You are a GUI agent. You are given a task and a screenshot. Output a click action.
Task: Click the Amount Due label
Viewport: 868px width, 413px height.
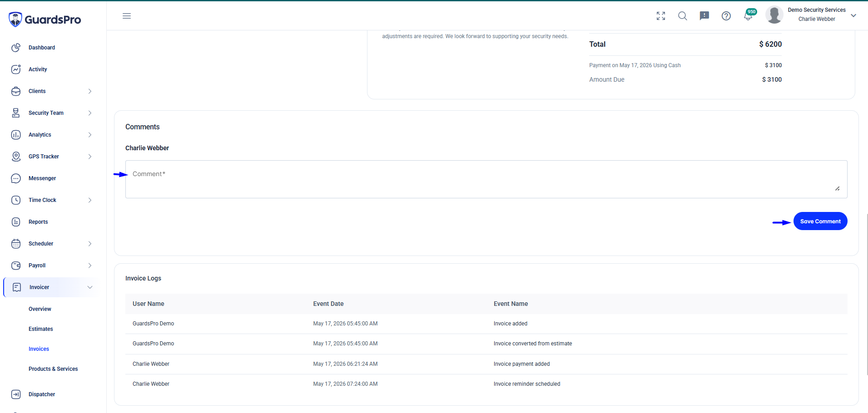[607, 79]
